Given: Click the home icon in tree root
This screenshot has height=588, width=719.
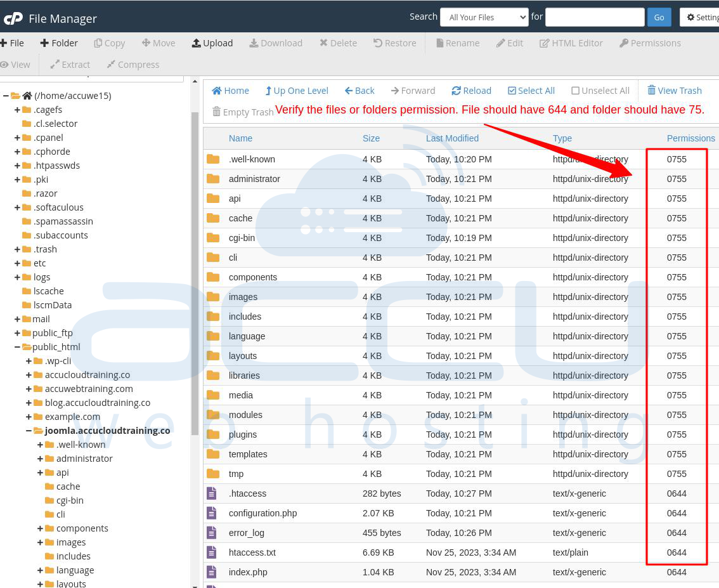Looking at the screenshot, I should click(27, 96).
